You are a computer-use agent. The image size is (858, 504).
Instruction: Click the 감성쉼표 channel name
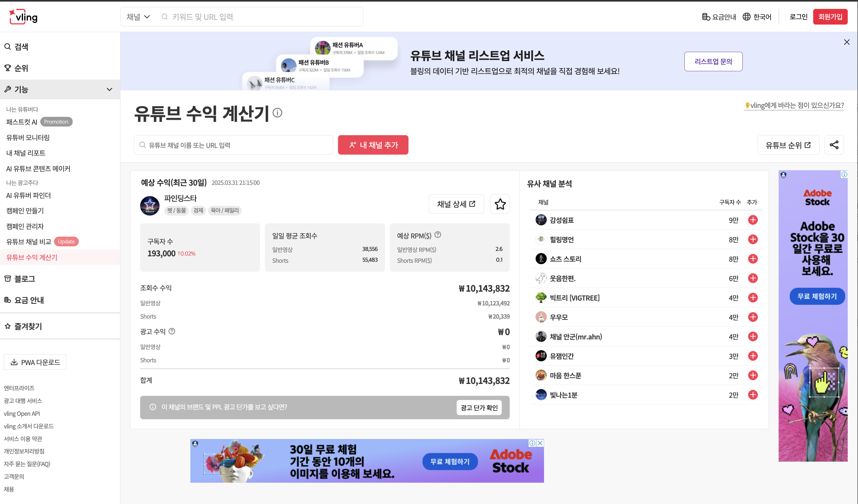coord(562,220)
